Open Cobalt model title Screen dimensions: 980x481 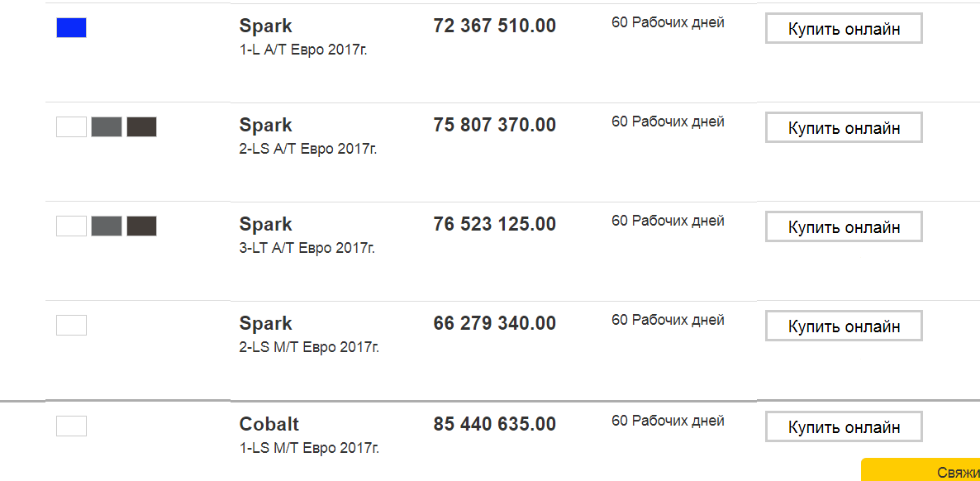point(269,424)
